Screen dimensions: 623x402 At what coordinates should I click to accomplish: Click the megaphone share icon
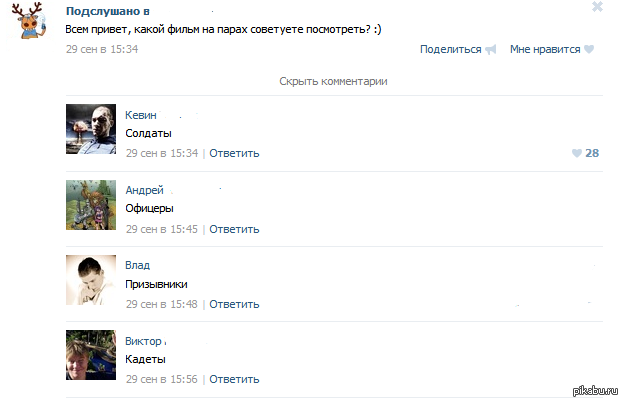[491, 49]
